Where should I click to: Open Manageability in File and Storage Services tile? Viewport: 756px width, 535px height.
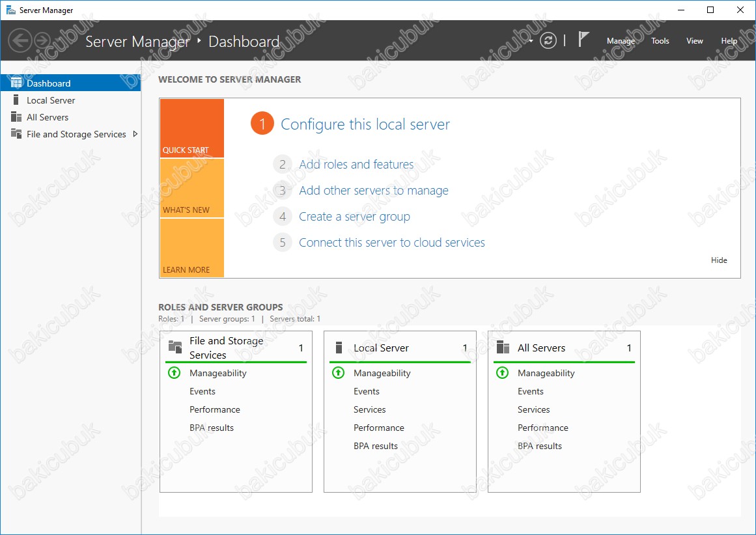[x=218, y=373]
